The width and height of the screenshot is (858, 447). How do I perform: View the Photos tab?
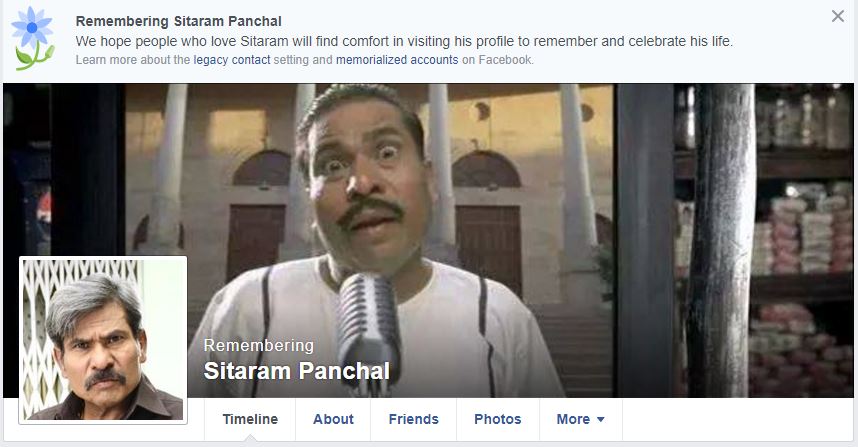[x=498, y=419]
